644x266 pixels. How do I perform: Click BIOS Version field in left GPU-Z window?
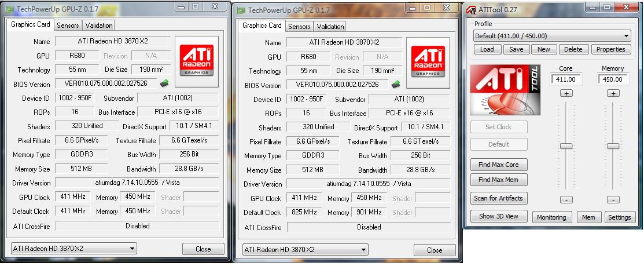[106, 83]
